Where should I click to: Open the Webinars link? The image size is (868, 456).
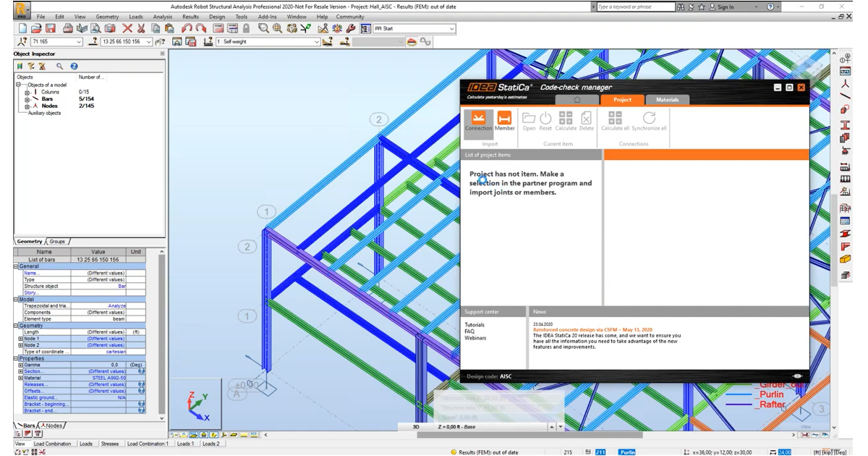point(475,338)
